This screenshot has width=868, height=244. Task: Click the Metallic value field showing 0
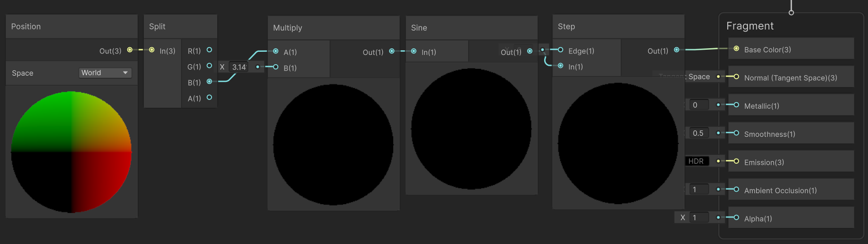coord(699,105)
